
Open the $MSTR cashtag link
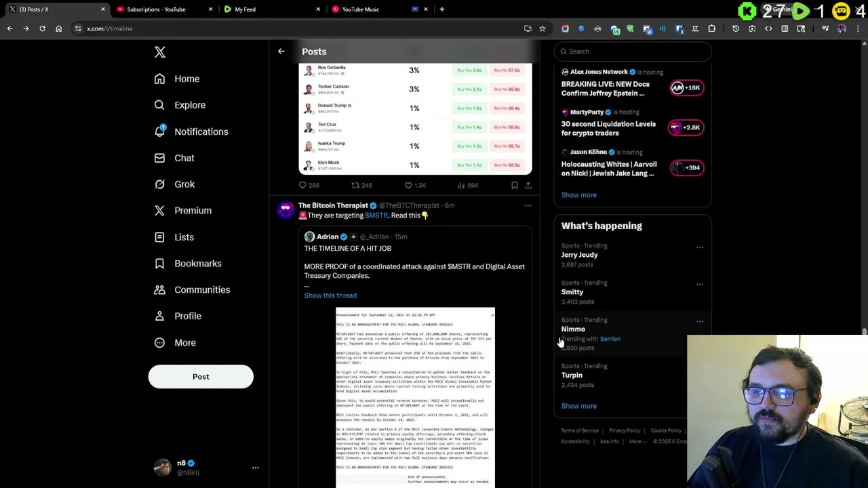point(376,216)
